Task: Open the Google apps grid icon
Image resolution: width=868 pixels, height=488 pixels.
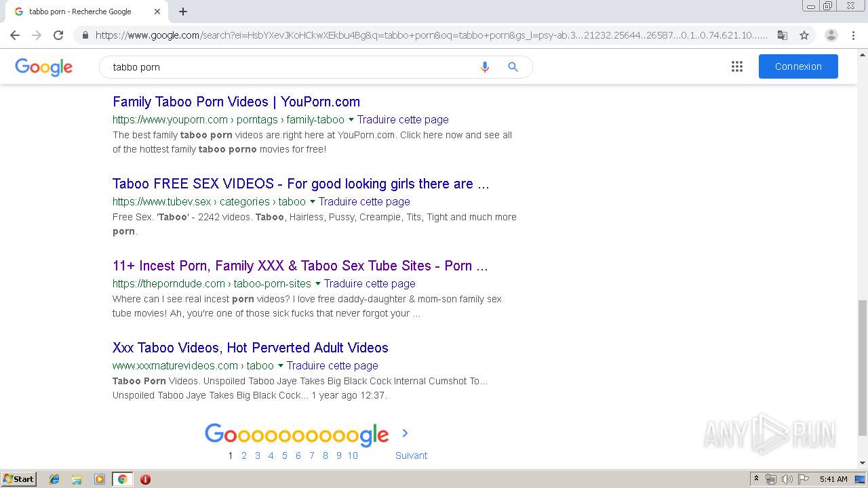Action: [737, 66]
